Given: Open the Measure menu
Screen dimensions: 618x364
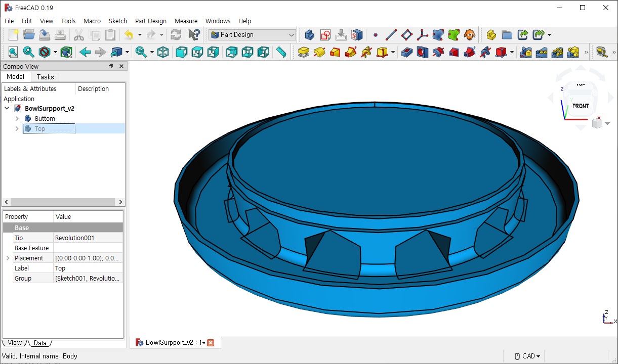Looking at the screenshot, I should (x=186, y=21).
